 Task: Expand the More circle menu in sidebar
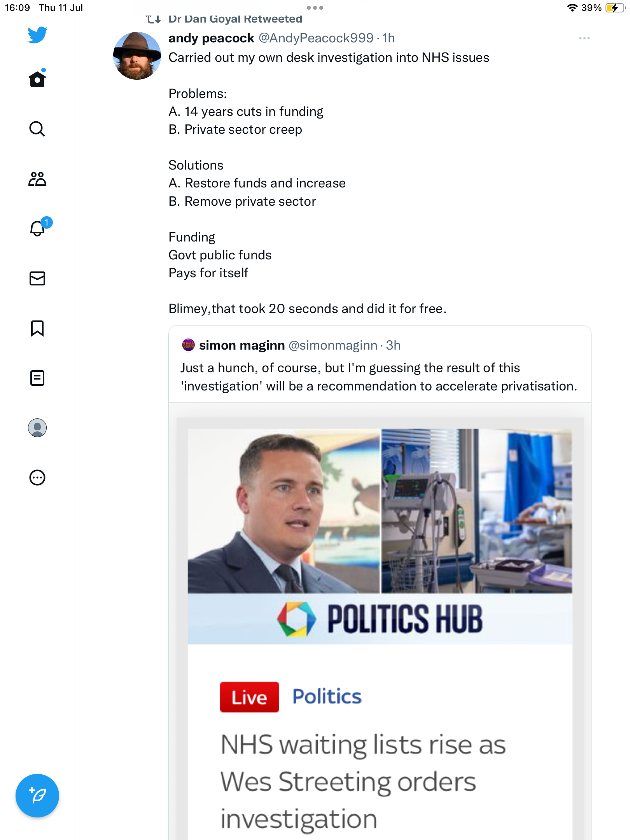pos(37,478)
